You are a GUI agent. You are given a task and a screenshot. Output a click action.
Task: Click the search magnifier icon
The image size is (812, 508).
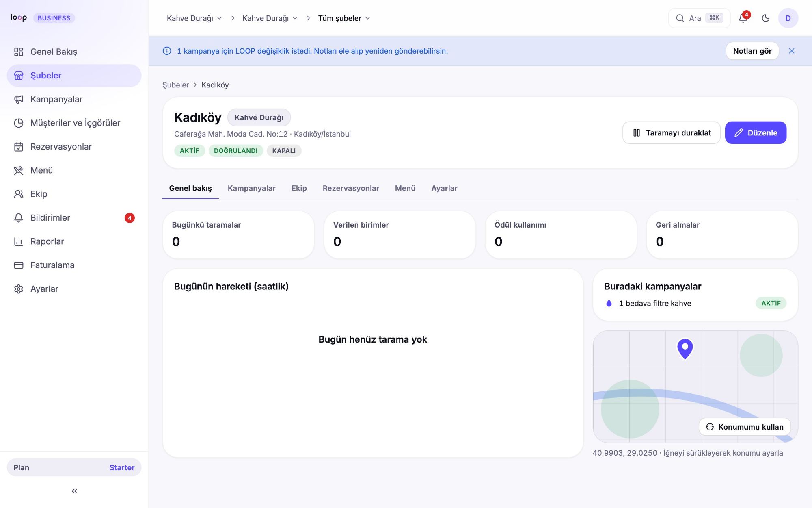coord(680,18)
